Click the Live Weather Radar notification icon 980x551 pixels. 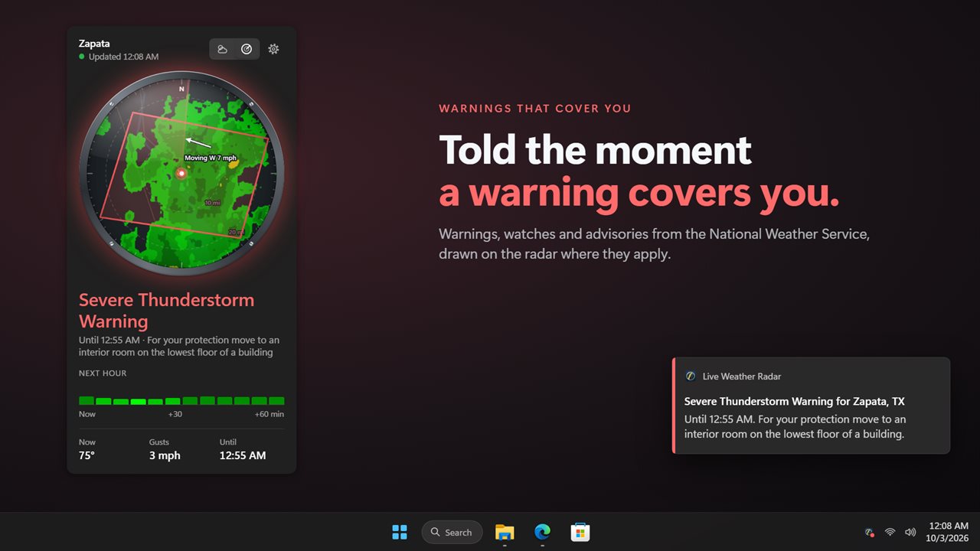691,377
